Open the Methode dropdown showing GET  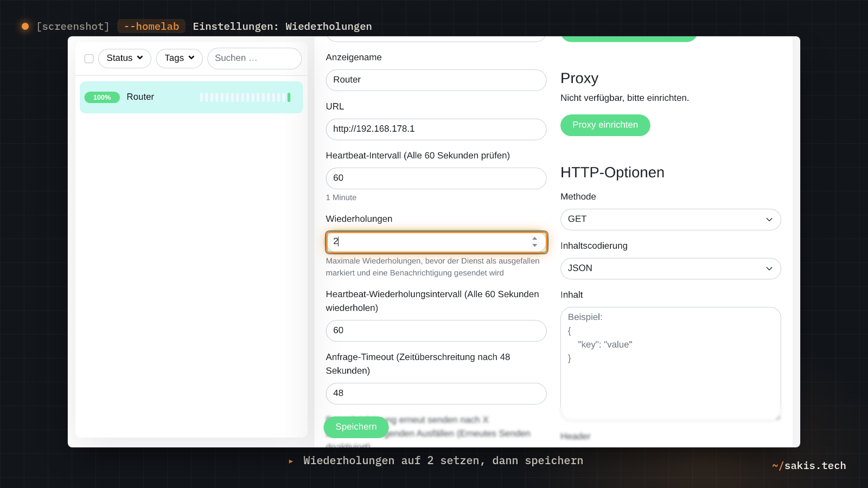pos(671,220)
